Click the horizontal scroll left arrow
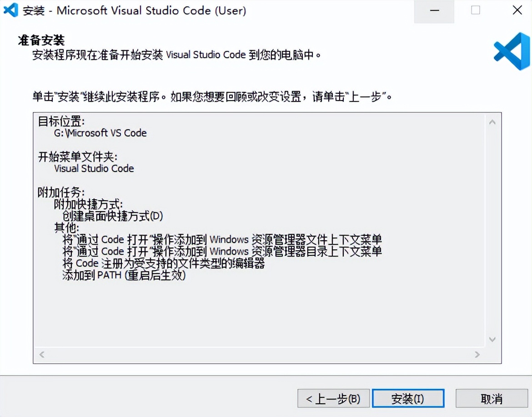Viewport: 532px width, 417px height. click(x=42, y=355)
